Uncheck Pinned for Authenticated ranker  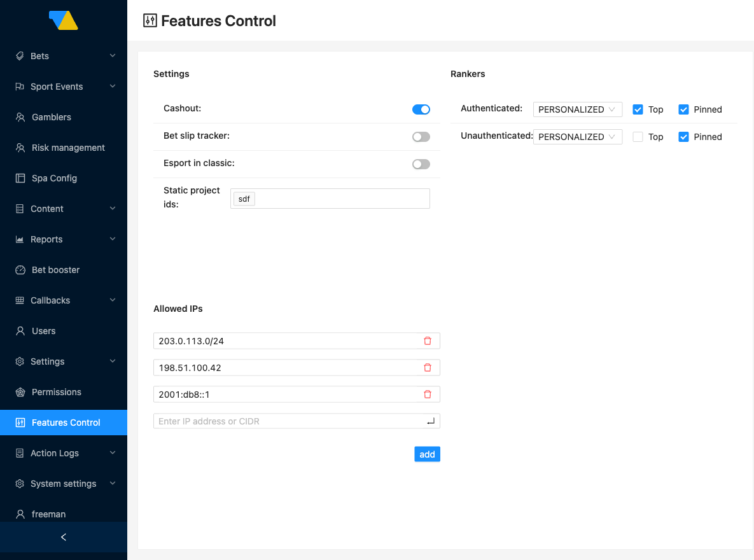click(x=683, y=109)
